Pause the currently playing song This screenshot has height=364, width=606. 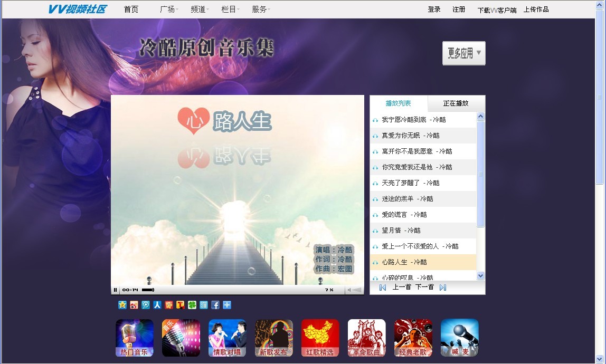tap(115, 290)
